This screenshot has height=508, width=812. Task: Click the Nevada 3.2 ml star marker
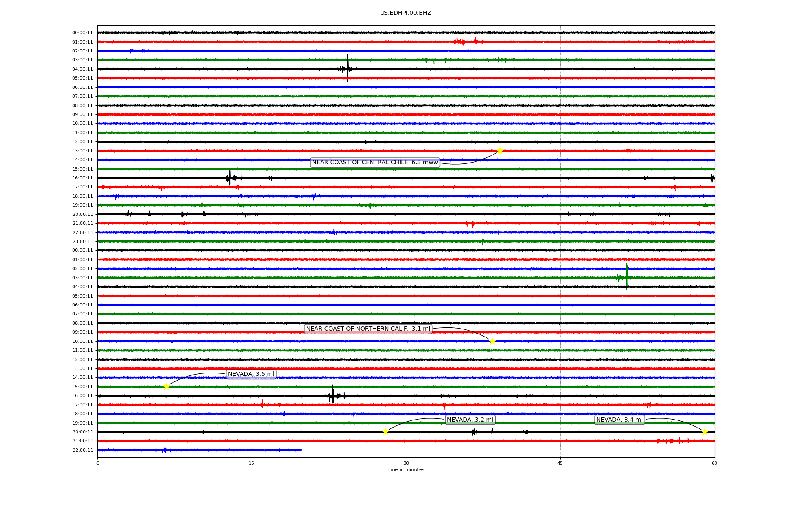pos(385,432)
